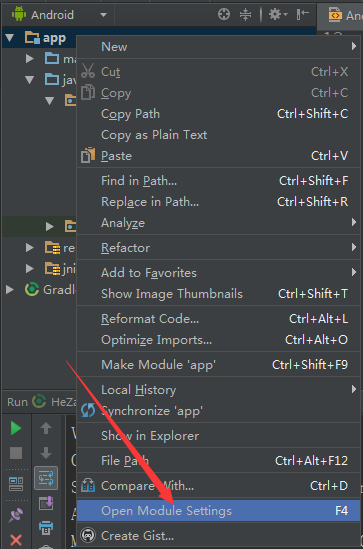
Task: Click the green Run play button
Action: pos(16,428)
